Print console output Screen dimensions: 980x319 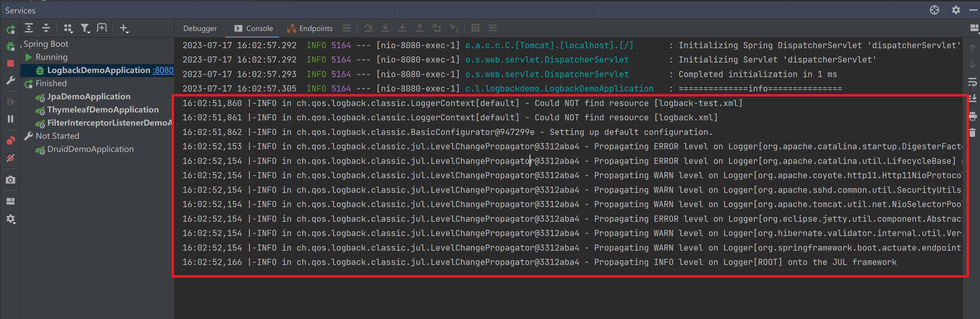tap(972, 116)
